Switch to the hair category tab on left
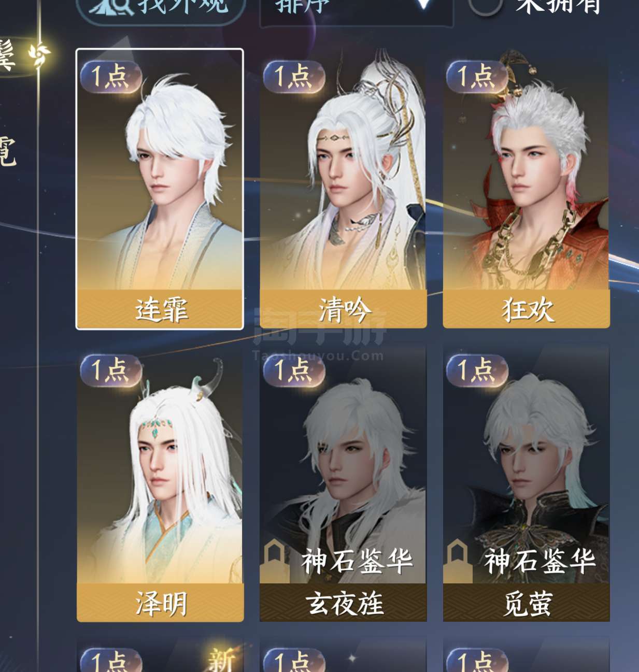Screen dimensions: 639x672 (x=8, y=56)
